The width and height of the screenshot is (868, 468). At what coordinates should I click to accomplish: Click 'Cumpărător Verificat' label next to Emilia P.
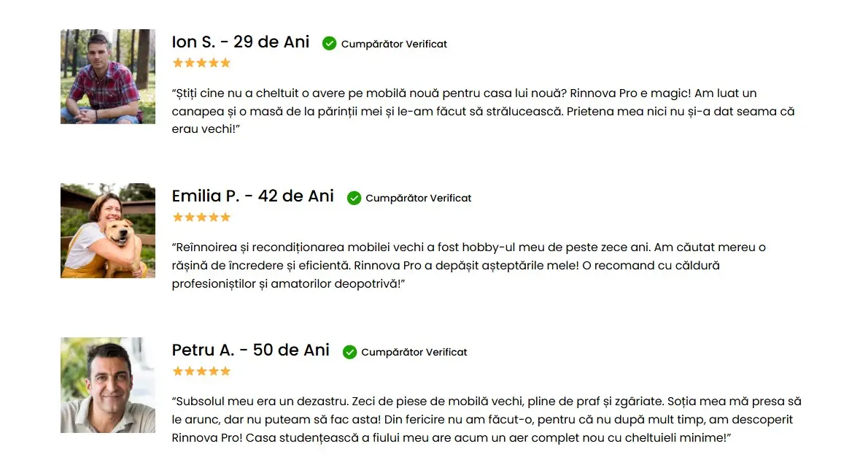point(418,198)
